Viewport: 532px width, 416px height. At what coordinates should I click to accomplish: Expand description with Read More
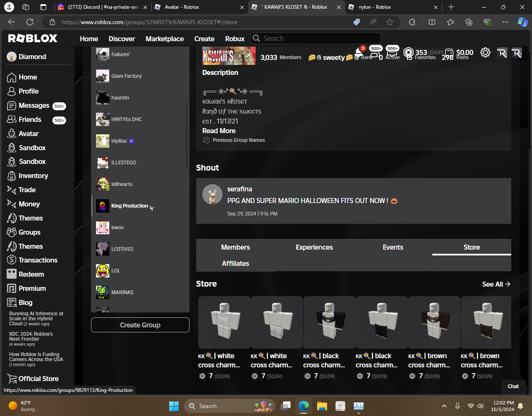click(x=219, y=131)
